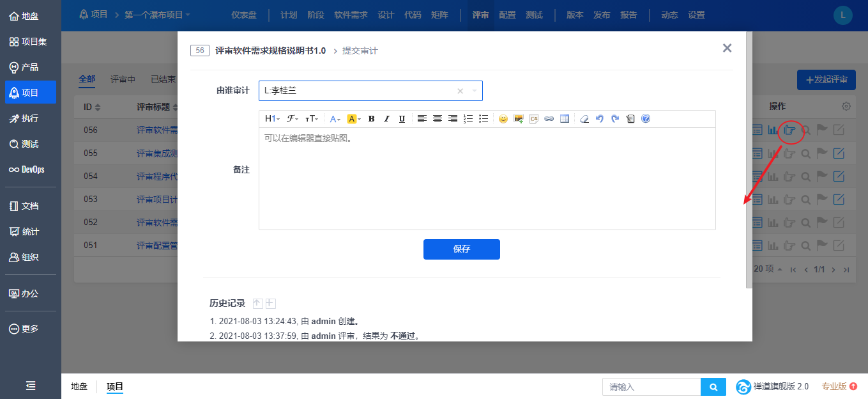Screen dimensions: 868x399
Task: Apply underline in the editor toolbar
Action: point(402,119)
